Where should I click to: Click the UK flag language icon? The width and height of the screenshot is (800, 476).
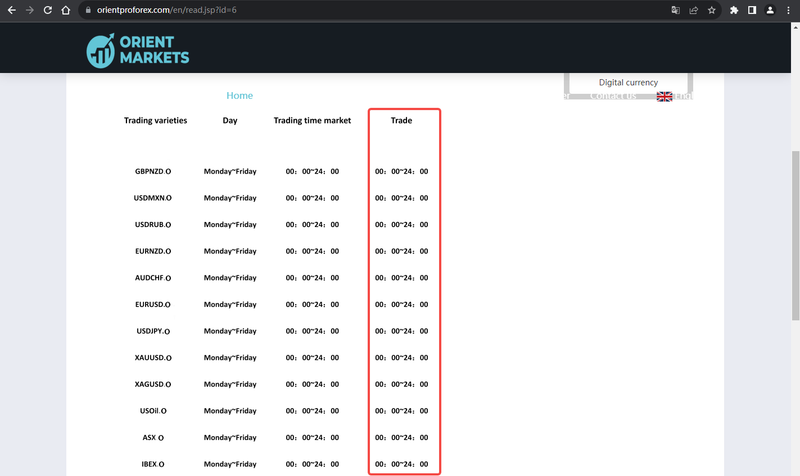tap(664, 96)
